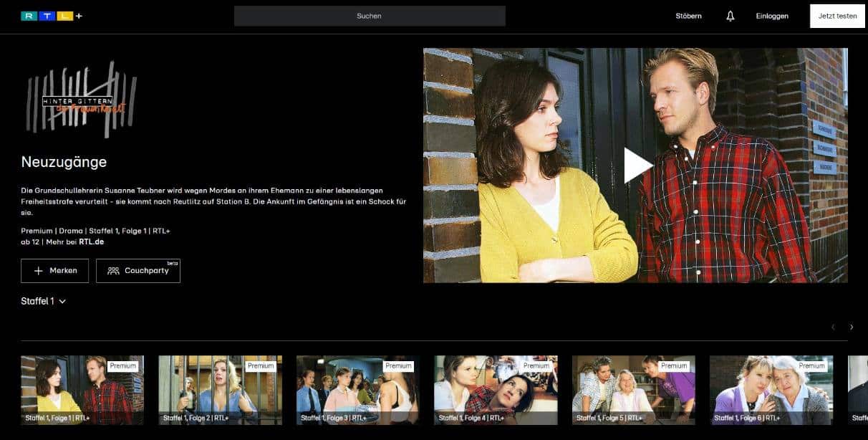Open the Staffel 1, Folge 6 thumbnail
This screenshot has width=868, height=440.
pyautogui.click(x=771, y=391)
